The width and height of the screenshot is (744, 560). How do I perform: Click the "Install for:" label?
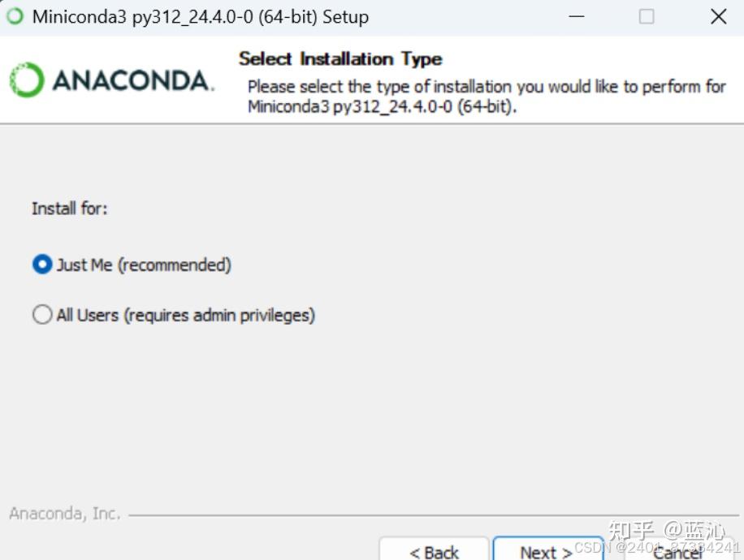(70, 209)
